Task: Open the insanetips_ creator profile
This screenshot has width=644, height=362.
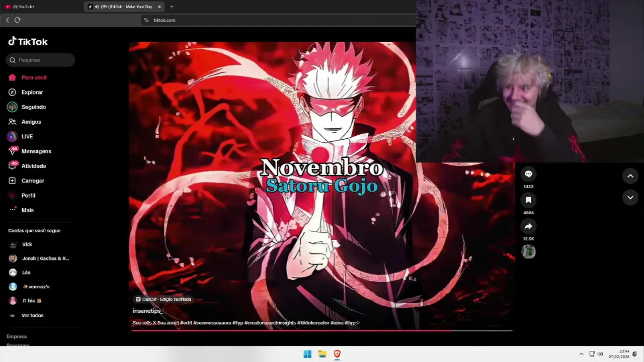Action: pyautogui.click(x=147, y=311)
